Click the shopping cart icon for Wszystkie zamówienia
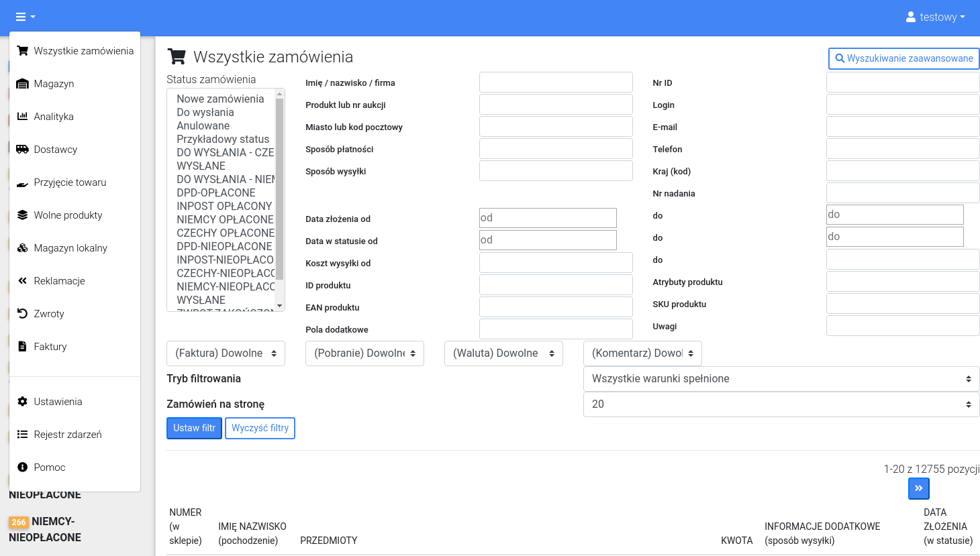 pyautogui.click(x=22, y=51)
